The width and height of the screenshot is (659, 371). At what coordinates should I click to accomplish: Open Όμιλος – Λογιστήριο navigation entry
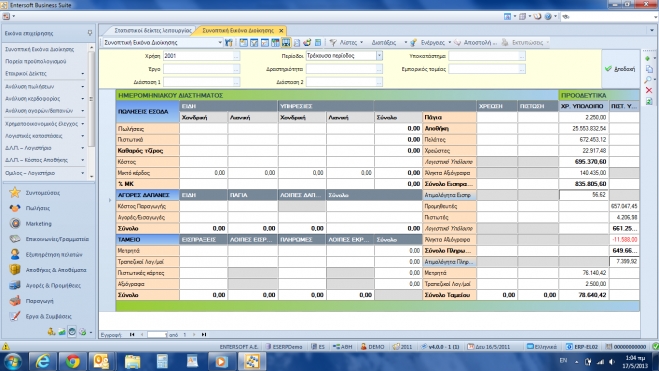pyautogui.click(x=30, y=173)
